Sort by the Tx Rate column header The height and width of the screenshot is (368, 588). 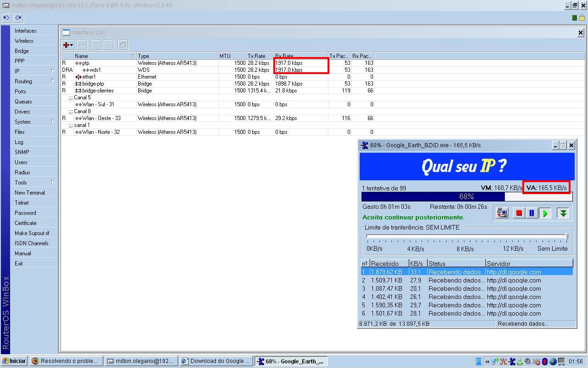click(x=260, y=56)
